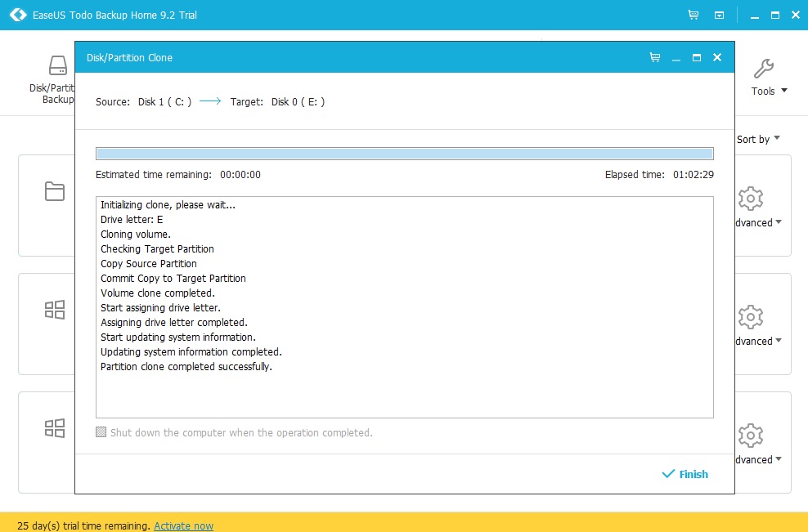Screen dimensions: 808x532
Task: Select the "Cloning volume." log line
Action: tap(136, 235)
